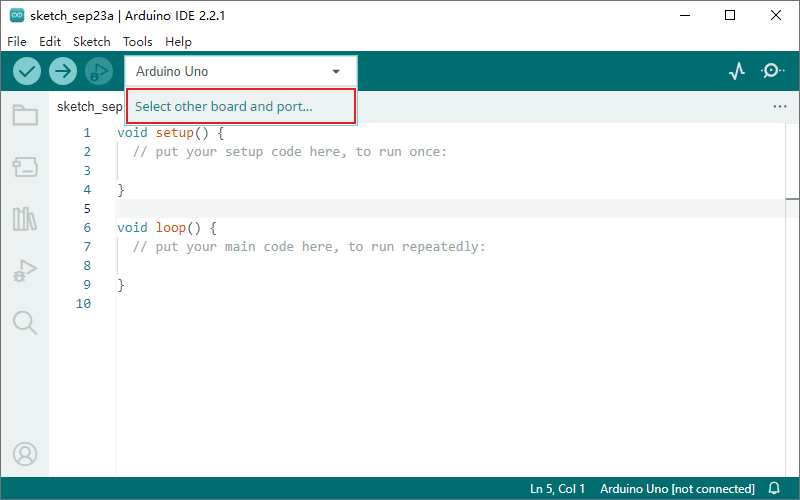Open the Sketchbook folder panel
Viewport: 800px width, 500px height.
point(25,116)
